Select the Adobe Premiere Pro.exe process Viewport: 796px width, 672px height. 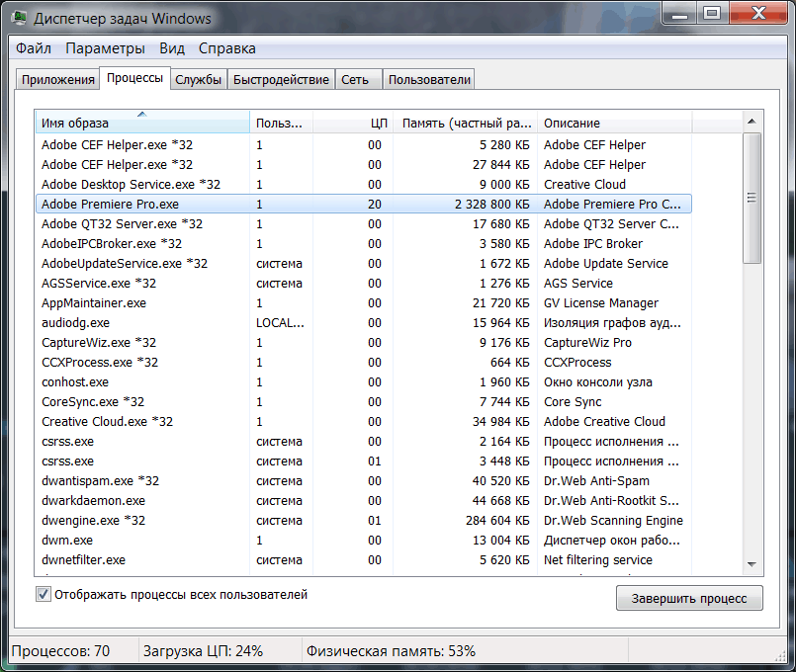(364, 204)
